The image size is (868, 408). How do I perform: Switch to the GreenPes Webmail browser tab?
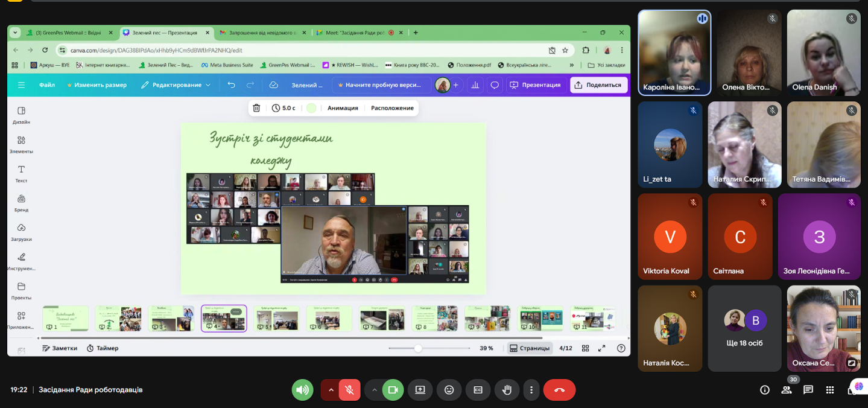point(65,33)
